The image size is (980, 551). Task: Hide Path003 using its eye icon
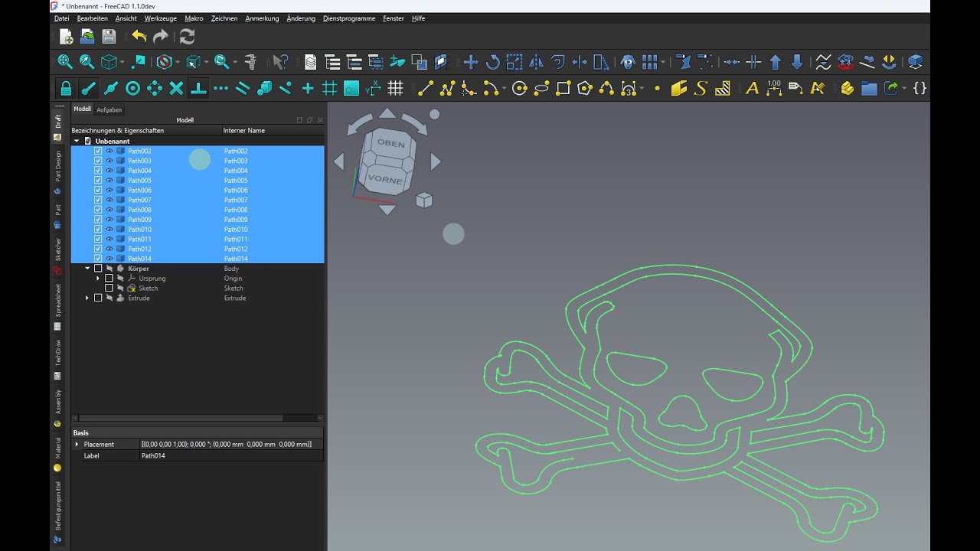click(109, 161)
